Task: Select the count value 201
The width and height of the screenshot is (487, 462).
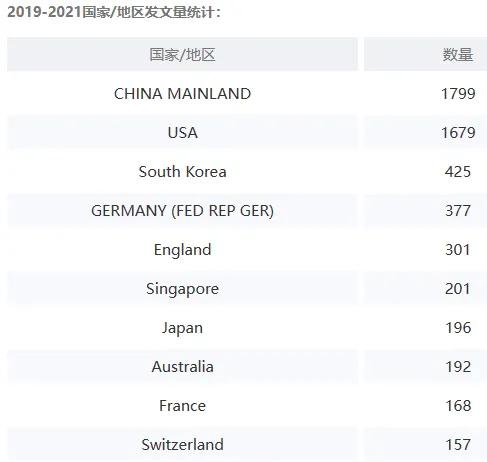Action: point(458,289)
